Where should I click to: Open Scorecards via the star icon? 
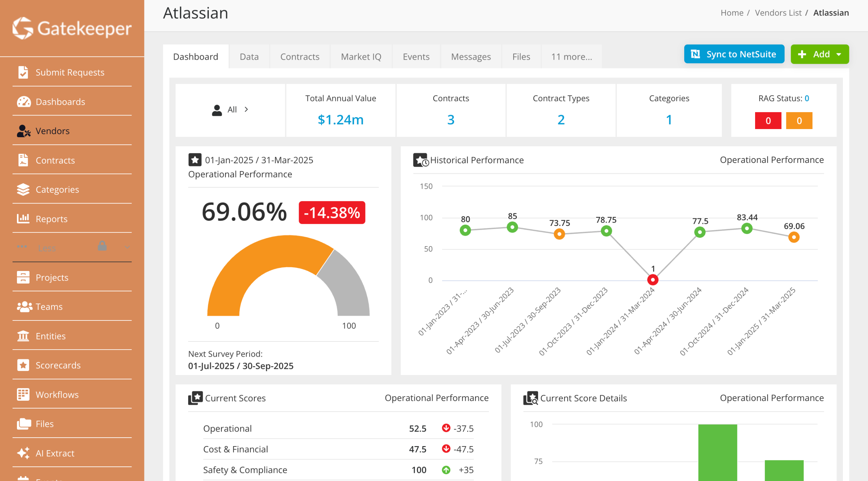click(23, 365)
